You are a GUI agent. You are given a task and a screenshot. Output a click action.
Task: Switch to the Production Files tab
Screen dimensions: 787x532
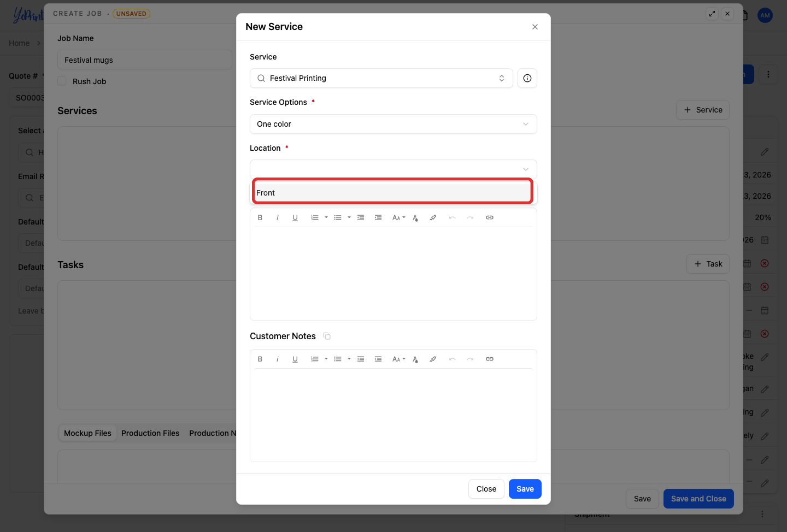150,433
